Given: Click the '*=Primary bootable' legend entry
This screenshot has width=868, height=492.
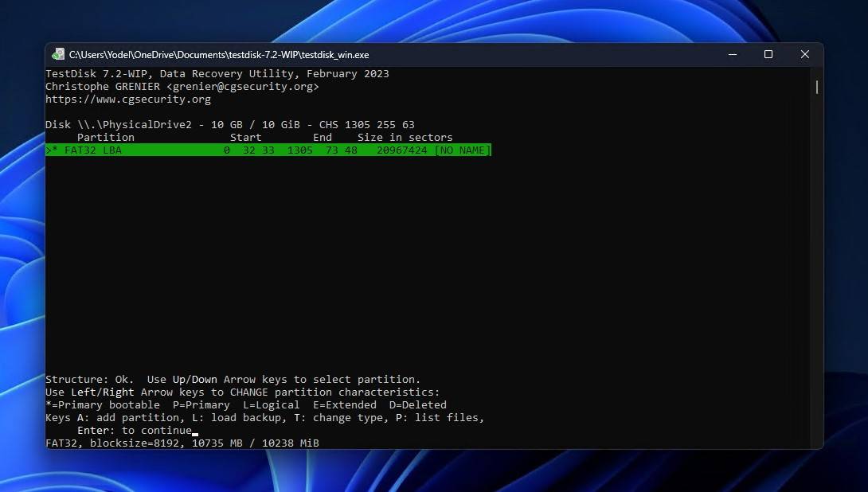Looking at the screenshot, I should click(103, 405).
